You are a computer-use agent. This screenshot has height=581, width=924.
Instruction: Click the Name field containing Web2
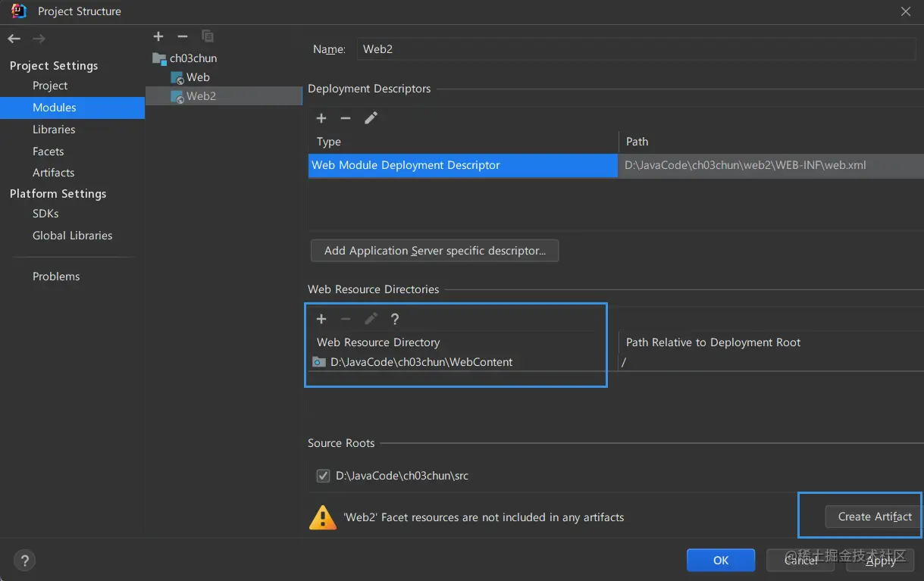coord(636,49)
